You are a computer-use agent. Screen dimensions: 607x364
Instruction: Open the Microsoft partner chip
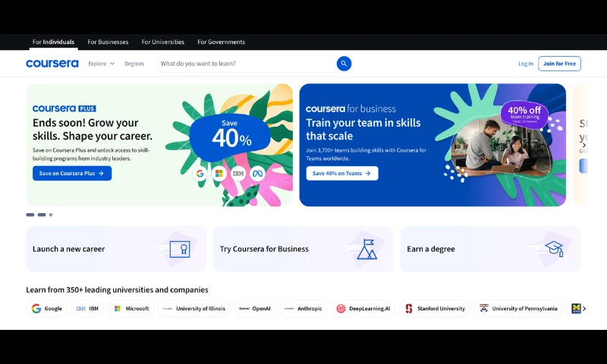pyautogui.click(x=131, y=309)
